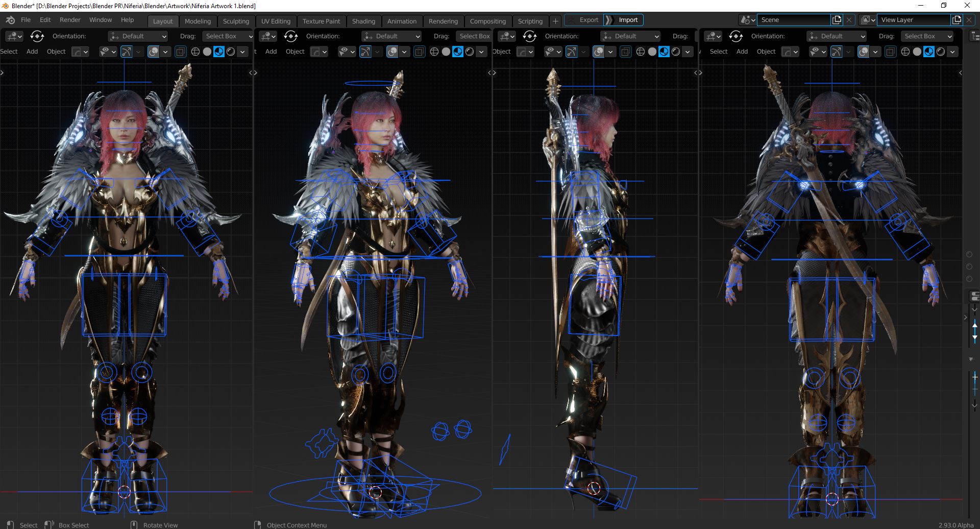Switch to the Texture Paint workspace tab
Viewport: 980px width, 529px height.
(x=321, y=21)
